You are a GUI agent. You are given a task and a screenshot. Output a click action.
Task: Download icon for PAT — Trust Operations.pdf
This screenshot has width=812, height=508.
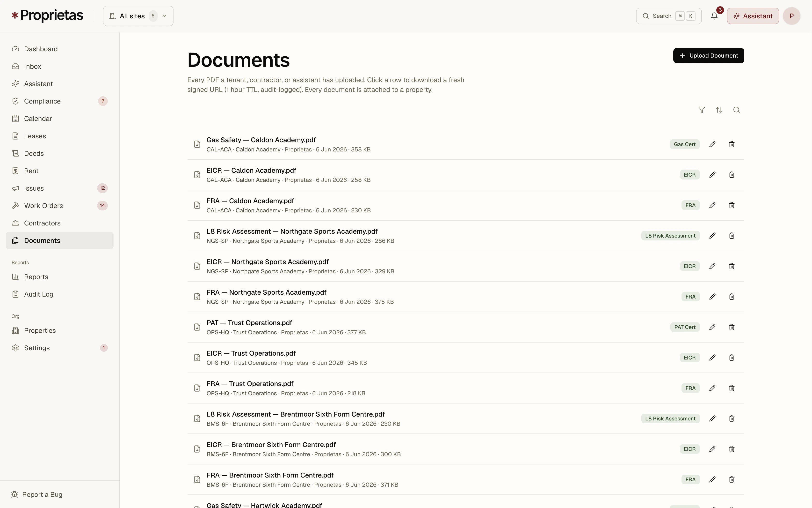point(197,327)
